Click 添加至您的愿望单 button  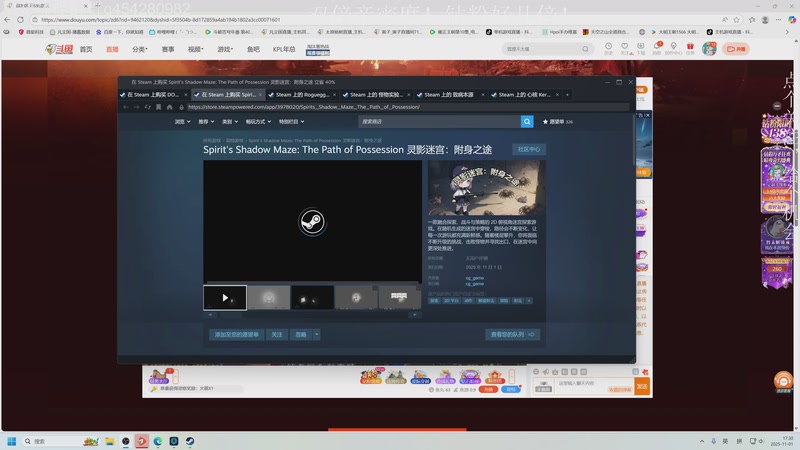(x=236, y=335)
